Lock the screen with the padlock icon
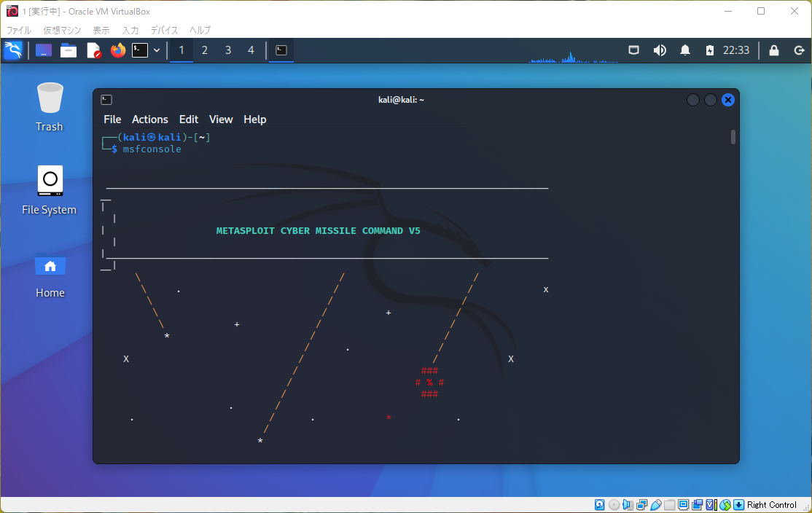Image resolution: width=812 pixels, height=513 pixels. pyautogui.click(x=773, y=50)
